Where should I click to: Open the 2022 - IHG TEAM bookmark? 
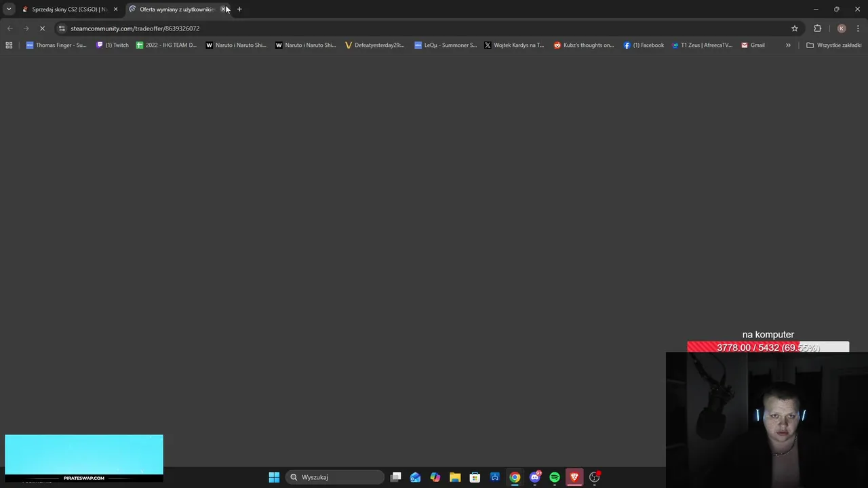point(166,45)
